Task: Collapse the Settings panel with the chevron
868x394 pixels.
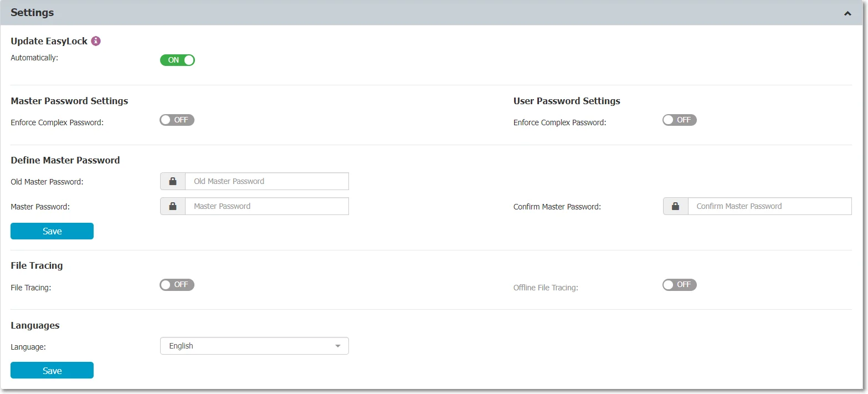Action: click(848, 13)
